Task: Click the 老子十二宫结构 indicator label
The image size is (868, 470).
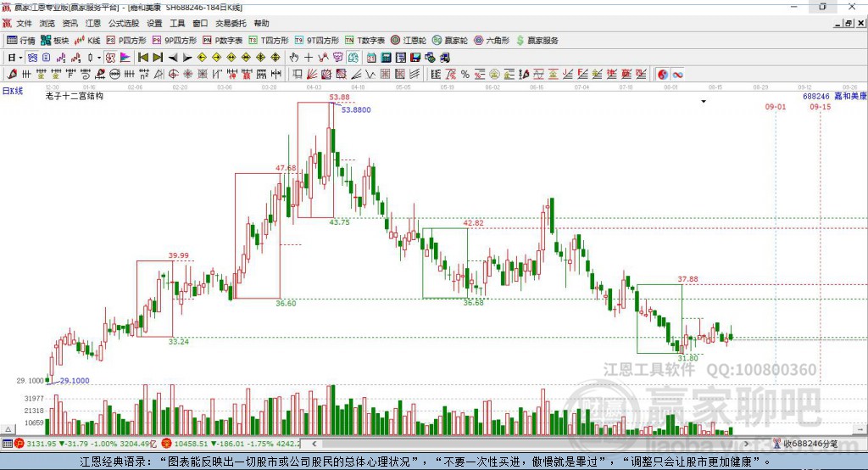Action: pyautogui.click(x=75, y=96)
